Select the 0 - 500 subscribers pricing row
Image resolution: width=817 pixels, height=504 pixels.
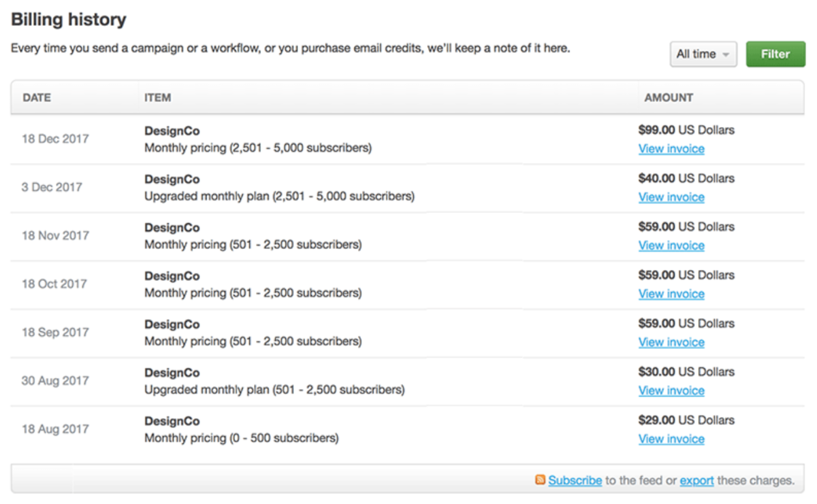[x=241, y=438]
